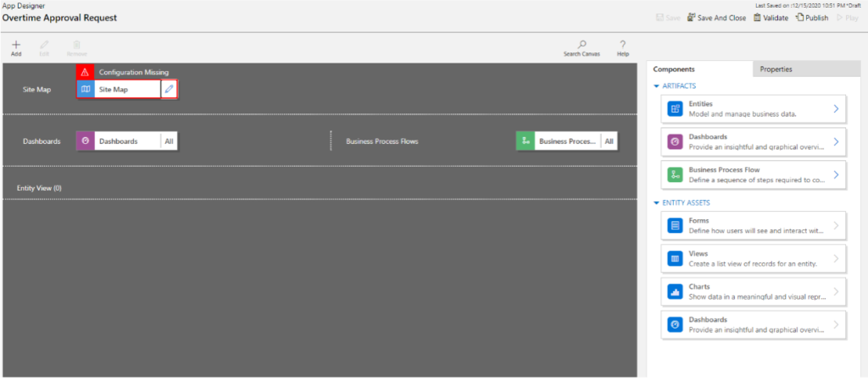Click the Save button
Screen dimensions: 868x381
tap(668, 18)
